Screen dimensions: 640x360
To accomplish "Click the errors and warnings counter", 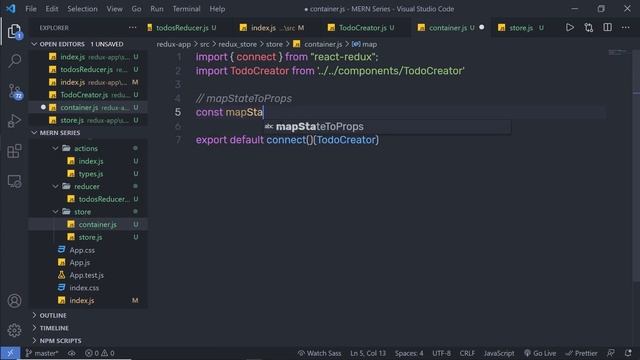I will coord(100,353).
